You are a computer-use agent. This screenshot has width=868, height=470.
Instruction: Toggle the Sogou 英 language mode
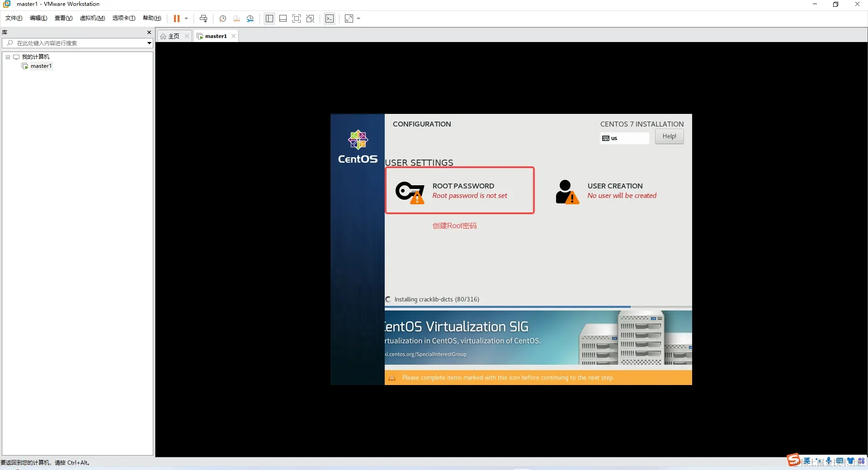807,461
